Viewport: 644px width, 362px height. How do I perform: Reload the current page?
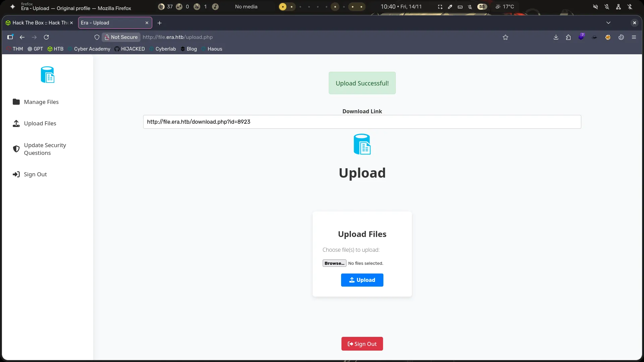tap(46, 37)
